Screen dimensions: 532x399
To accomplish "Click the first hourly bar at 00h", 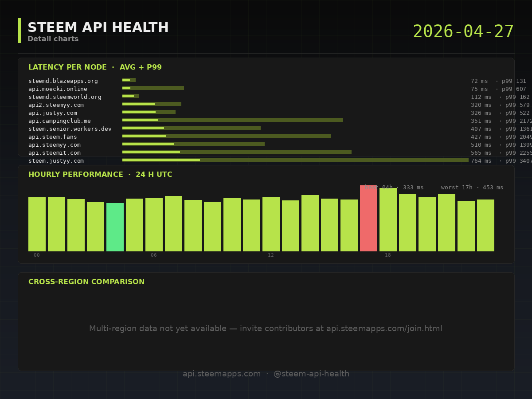I will [x=37, y=224].
